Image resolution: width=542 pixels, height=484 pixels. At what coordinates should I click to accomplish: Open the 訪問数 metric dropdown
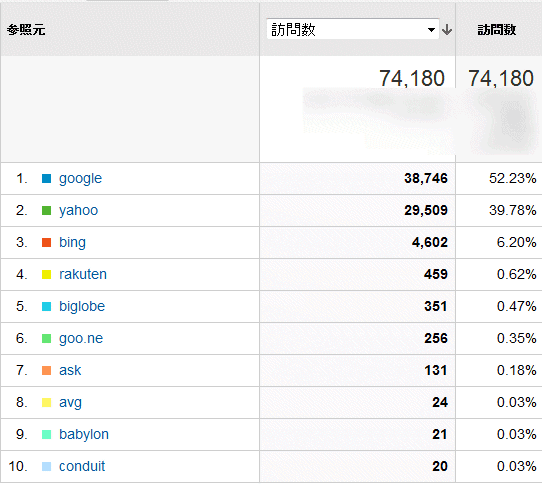[x=353, y=29]
